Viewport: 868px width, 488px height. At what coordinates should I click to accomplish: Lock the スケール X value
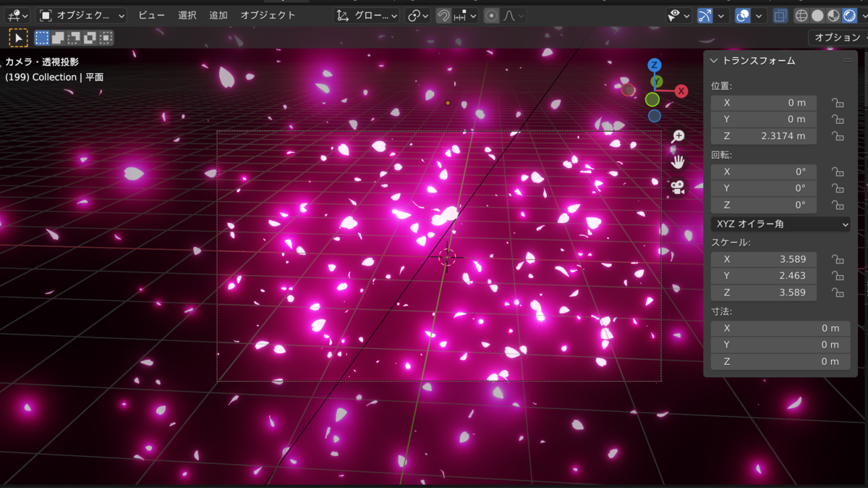[838, 259]
